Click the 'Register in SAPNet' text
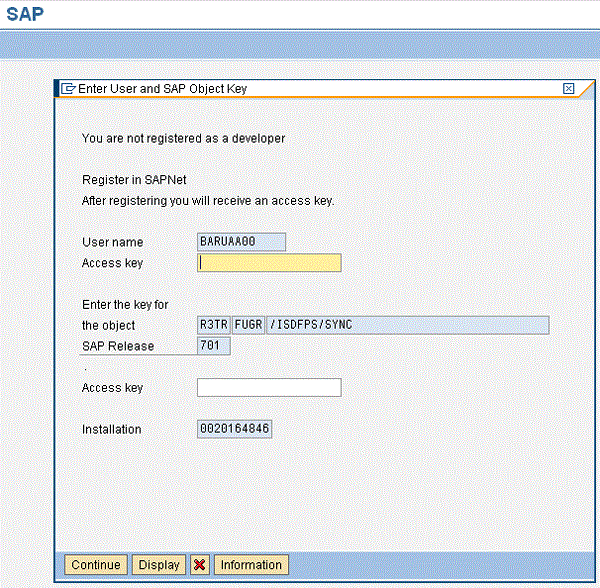 point(134,180)
